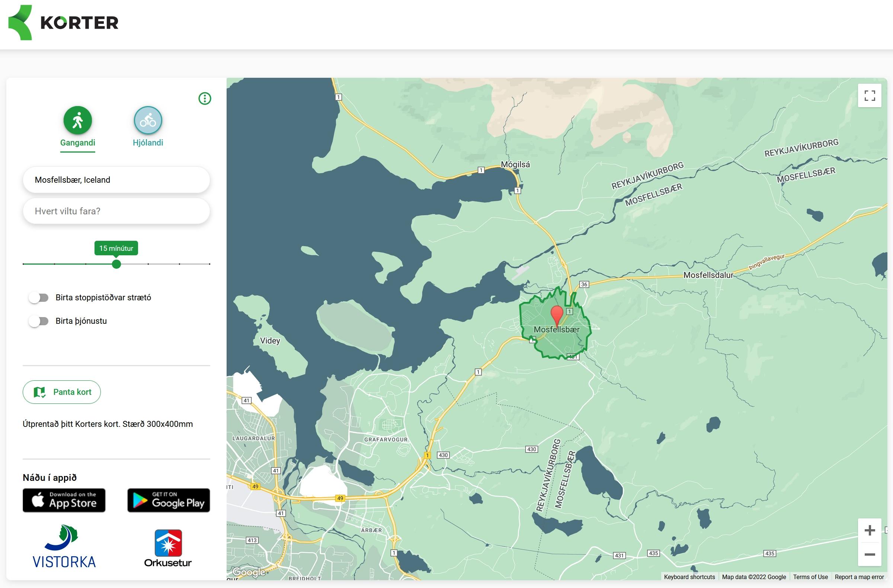
Task: Click the map icon inside Panta kort
Action: tap(39, 392)
